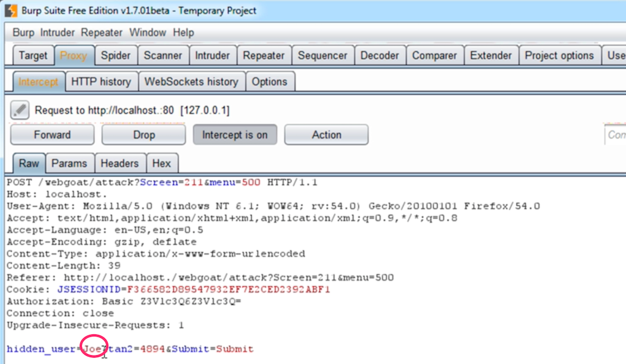Select the Intercept sub-tab

(39, 82)
